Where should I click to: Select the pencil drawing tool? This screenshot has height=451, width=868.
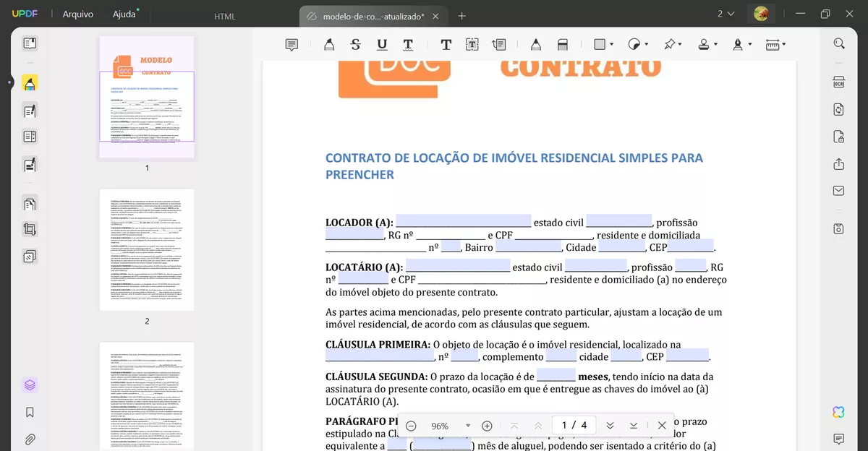coord(536,44)
